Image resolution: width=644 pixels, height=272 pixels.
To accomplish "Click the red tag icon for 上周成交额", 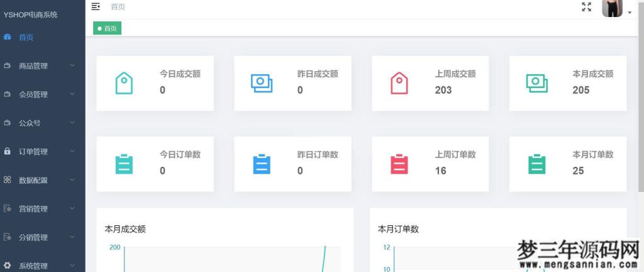I will [399, 83].
